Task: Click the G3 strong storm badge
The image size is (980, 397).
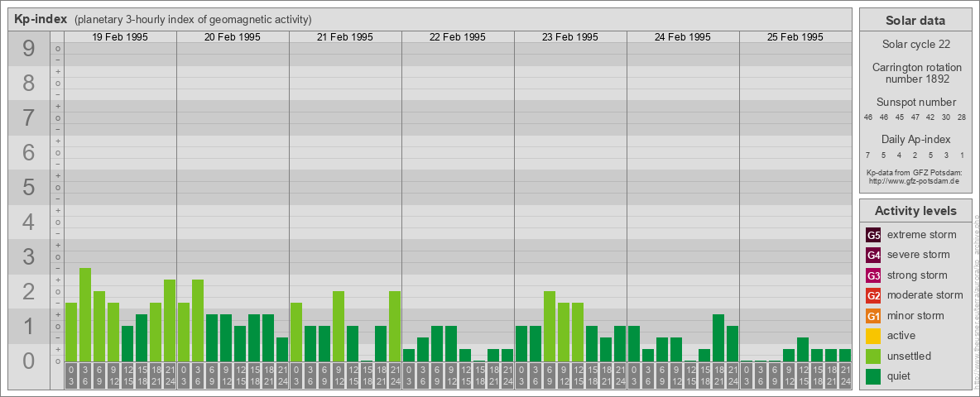Action: [x=873, y=275]
